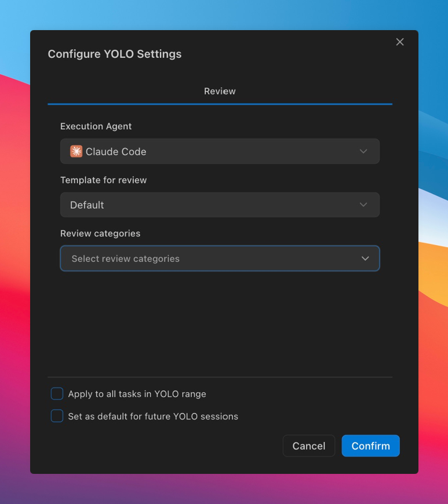This screenshot has width=448, height=504.
Task: Click the Configure YOLO Settings title
Action: click(115, 54)
